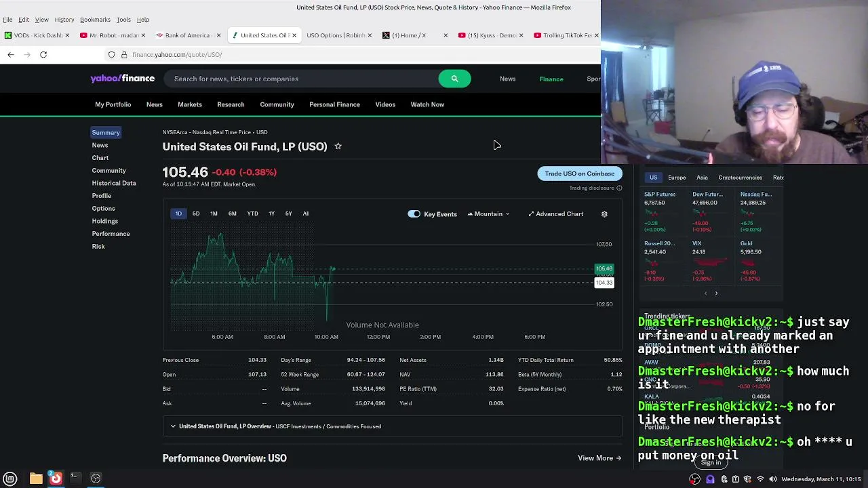Select the Asia markets tab

click(x=702, y=178)
